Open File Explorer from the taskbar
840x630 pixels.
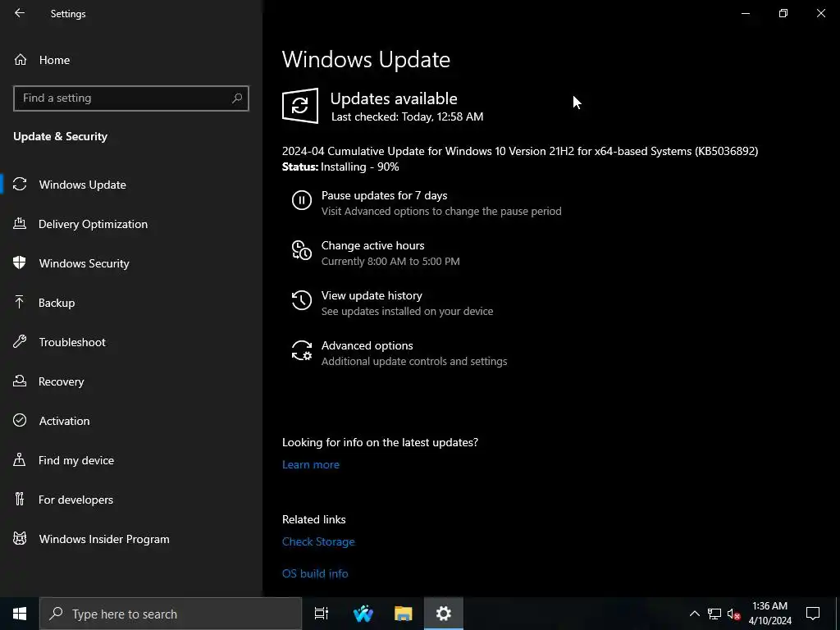tap(404, 614)
